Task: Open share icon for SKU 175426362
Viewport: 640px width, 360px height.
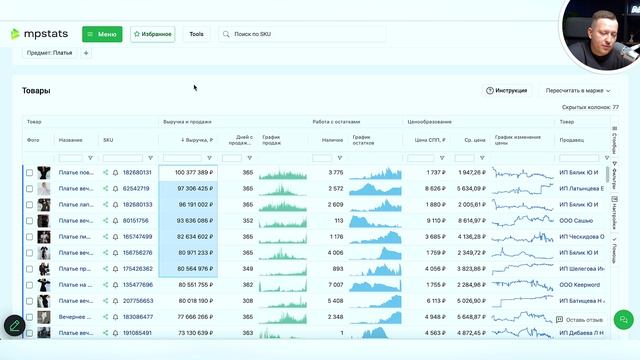Action: pyautogui.click(x=106, y=269)
